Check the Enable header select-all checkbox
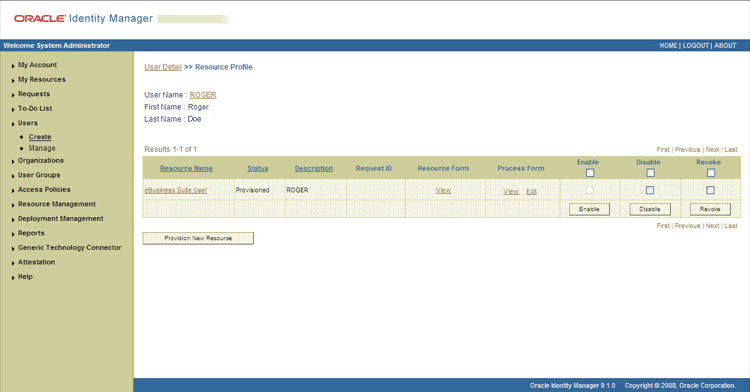 tap(590, 173)
